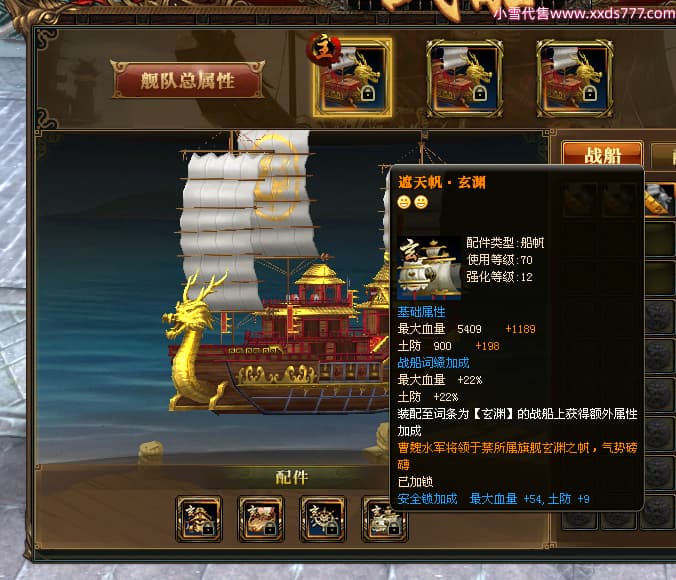The image size is (676, 580).
Task: Click the first smiley star icon in tooltip
Action: point(404,202)
